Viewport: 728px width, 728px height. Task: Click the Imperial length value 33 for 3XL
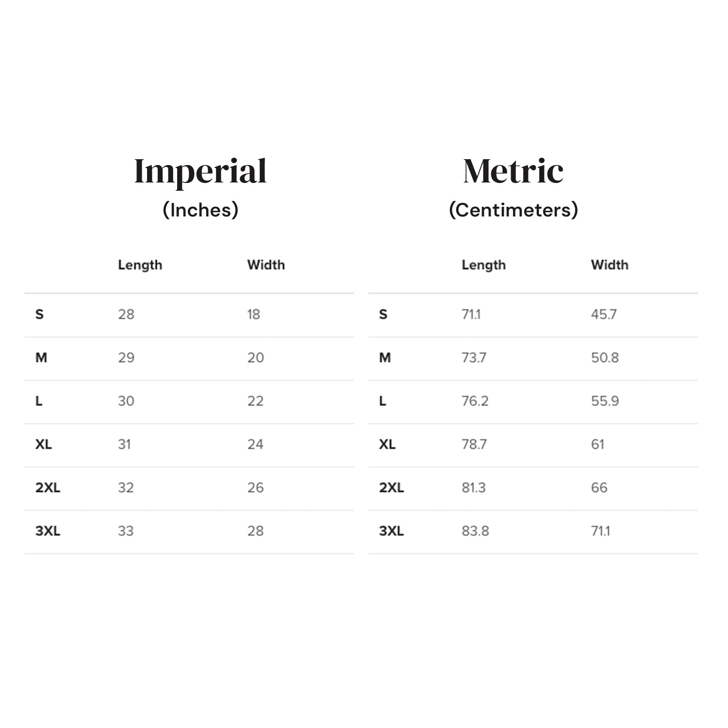point(126,531)
